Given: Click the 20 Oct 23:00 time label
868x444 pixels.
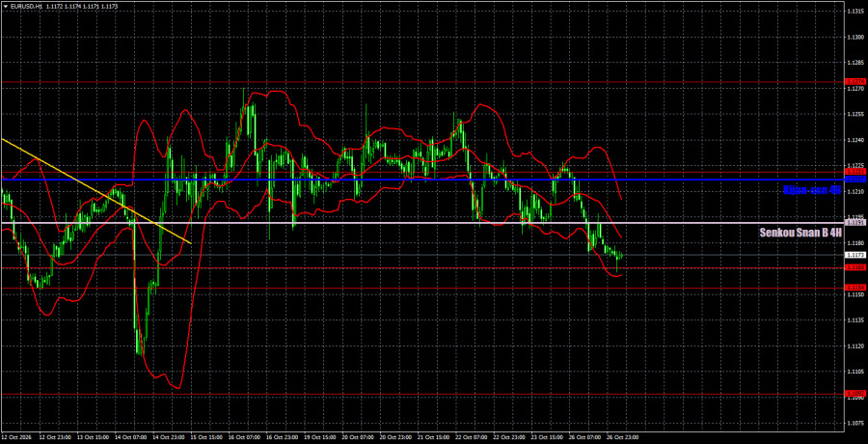Looking at the screenshot, I should [x=395, y=437].
